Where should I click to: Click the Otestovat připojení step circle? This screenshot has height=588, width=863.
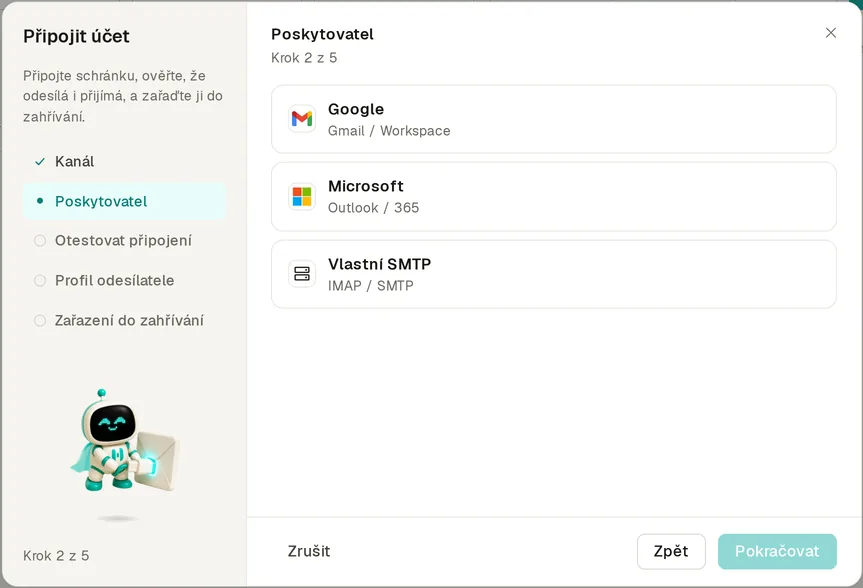pyautogui.click(x=40, y=241)
